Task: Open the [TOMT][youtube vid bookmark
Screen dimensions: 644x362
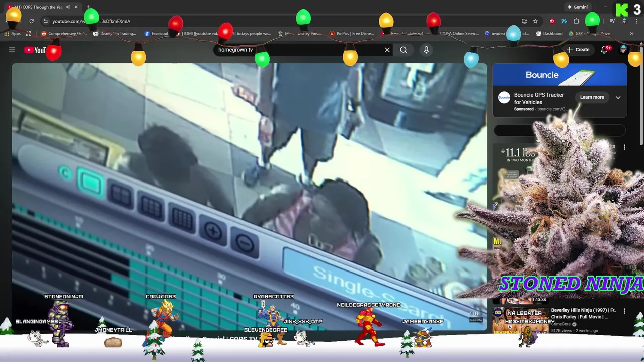Action: 196,34
